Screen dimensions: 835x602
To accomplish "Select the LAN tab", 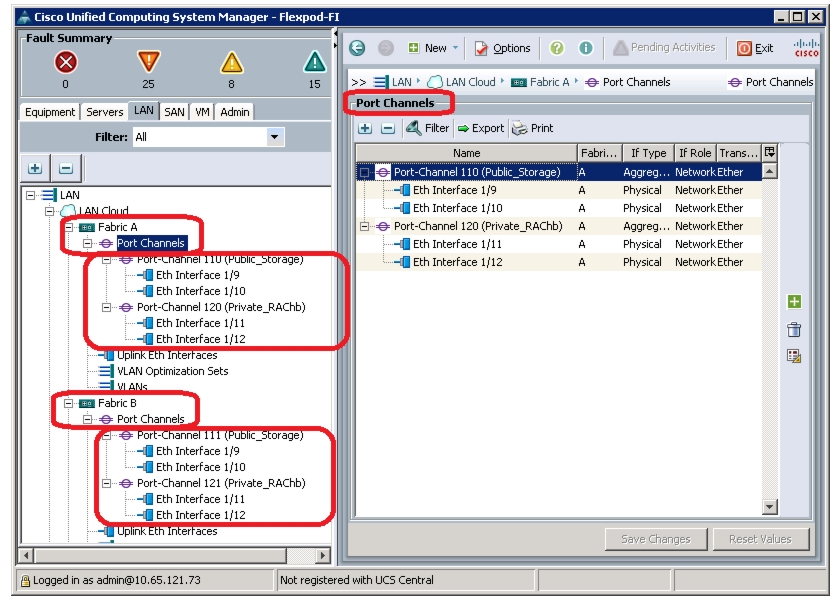I will [x=144, y=110].
